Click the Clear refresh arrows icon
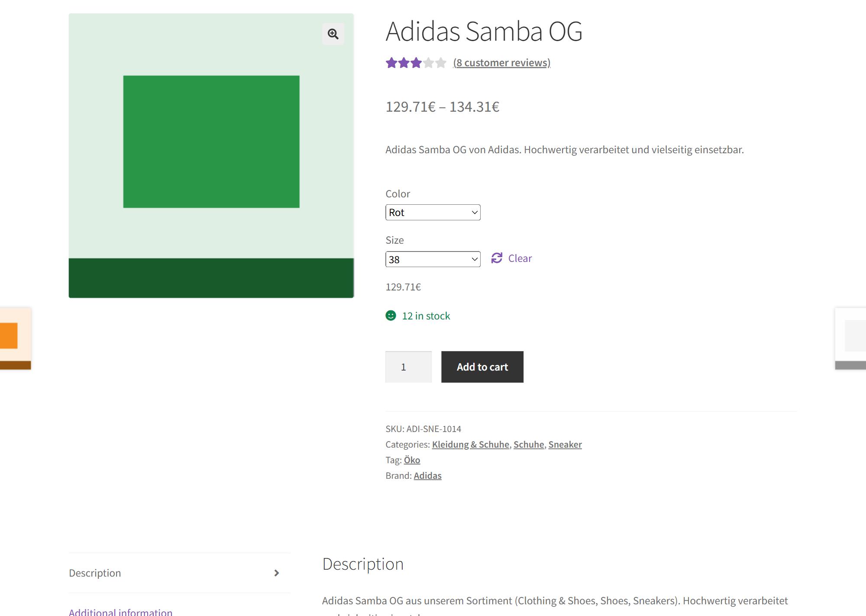The height and width of the screenshot is (616, 866). (x=497, y=258)
